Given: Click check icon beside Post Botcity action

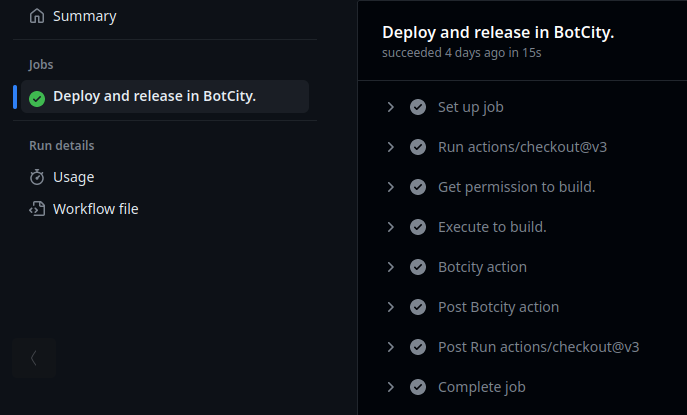Looking at the screenshot, I should click(x=418, y=307).
